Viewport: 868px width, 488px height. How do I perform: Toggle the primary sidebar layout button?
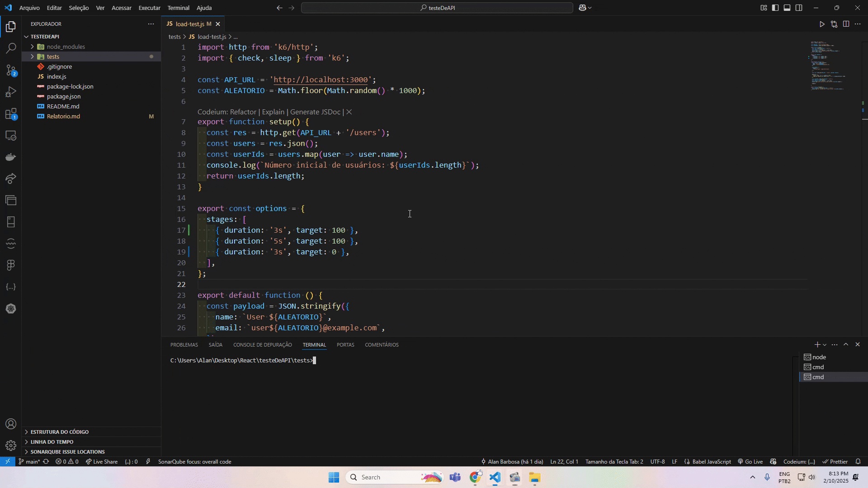pos(775,8)
